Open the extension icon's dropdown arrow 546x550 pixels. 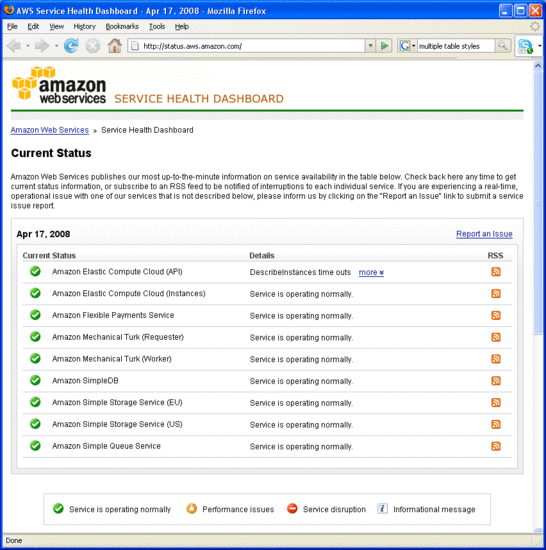click(x=539, y=46)
